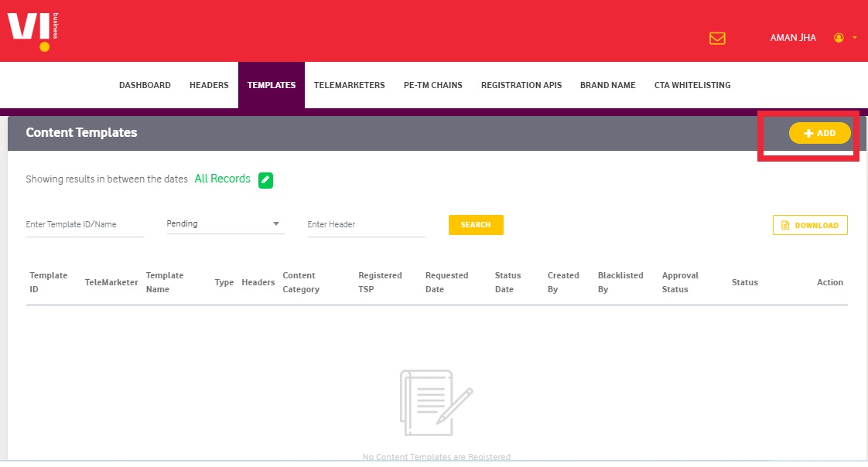Click the Vi business logo

(29, 31)
